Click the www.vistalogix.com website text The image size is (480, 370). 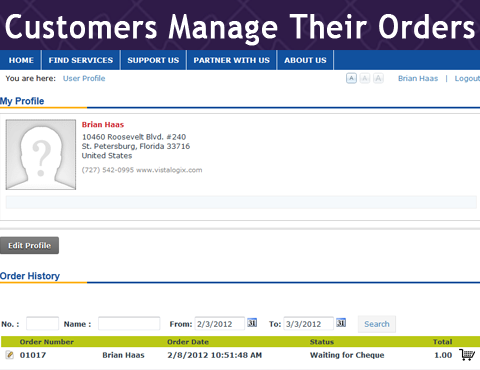(169, 170)
